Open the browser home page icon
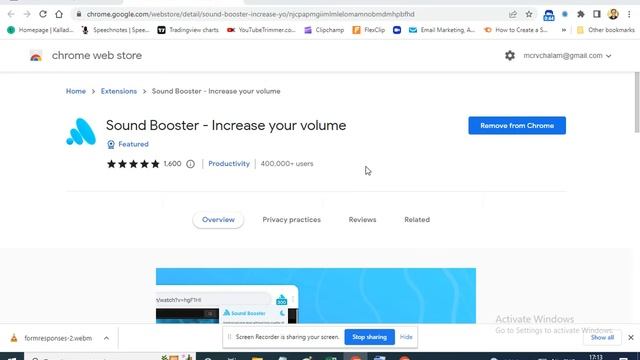Screen dimensions: 640x360 click(x=59, y=14)
